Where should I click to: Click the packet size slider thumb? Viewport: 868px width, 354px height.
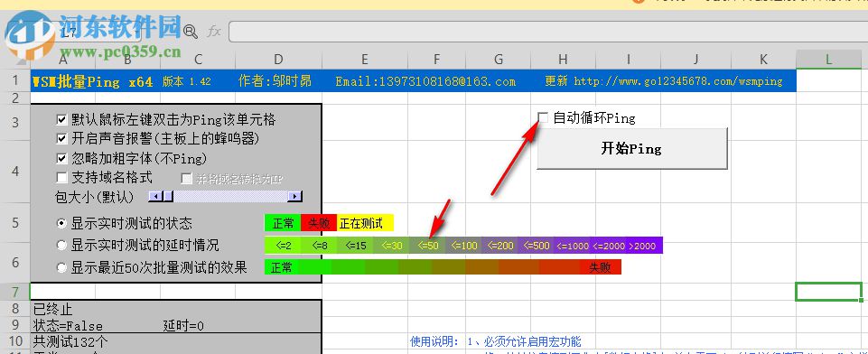tap(168, 196)
